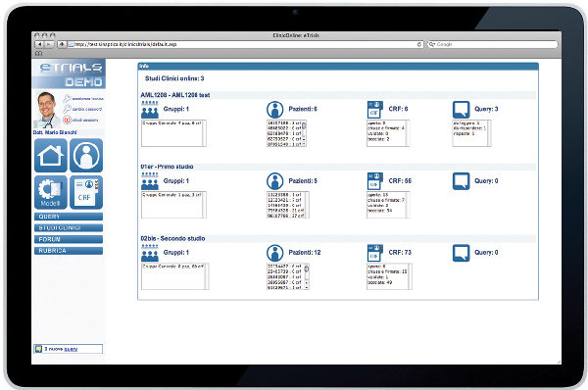Click the reload icon in address bar

[x=419, y=44]
